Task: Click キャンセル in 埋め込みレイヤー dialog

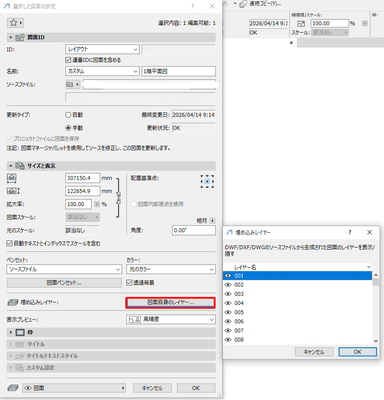Action: point(314,352)
